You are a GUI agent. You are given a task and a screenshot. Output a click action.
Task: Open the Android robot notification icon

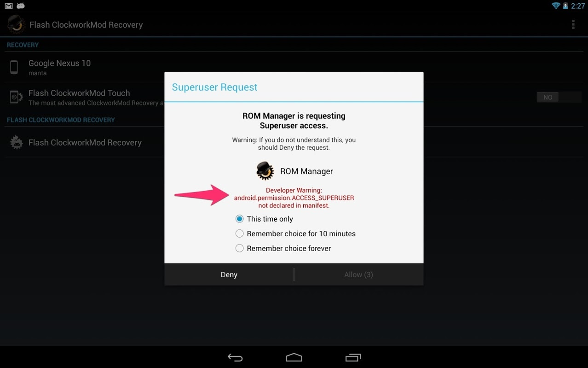21,6
